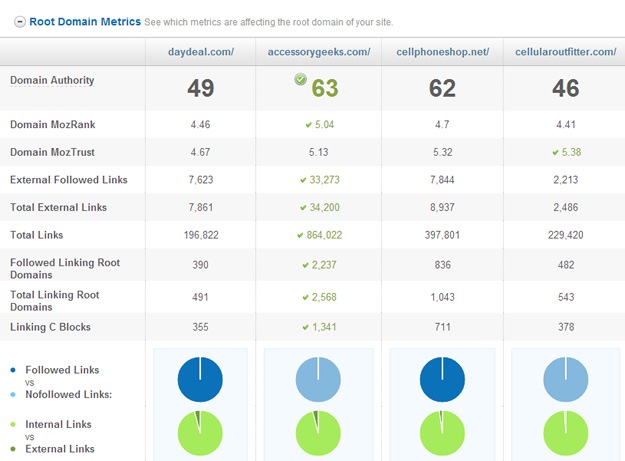Click linking C blocks value 378

coord(566,327)
